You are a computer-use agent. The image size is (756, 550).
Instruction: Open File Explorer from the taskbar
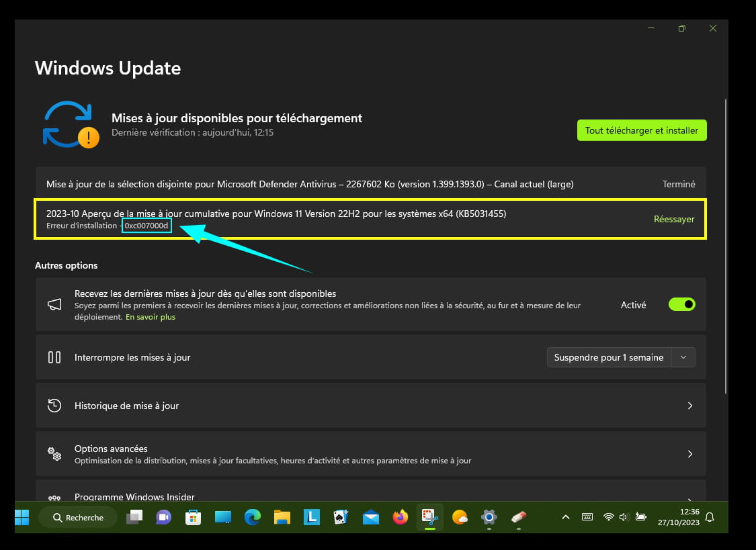click(x=282, y=517)
